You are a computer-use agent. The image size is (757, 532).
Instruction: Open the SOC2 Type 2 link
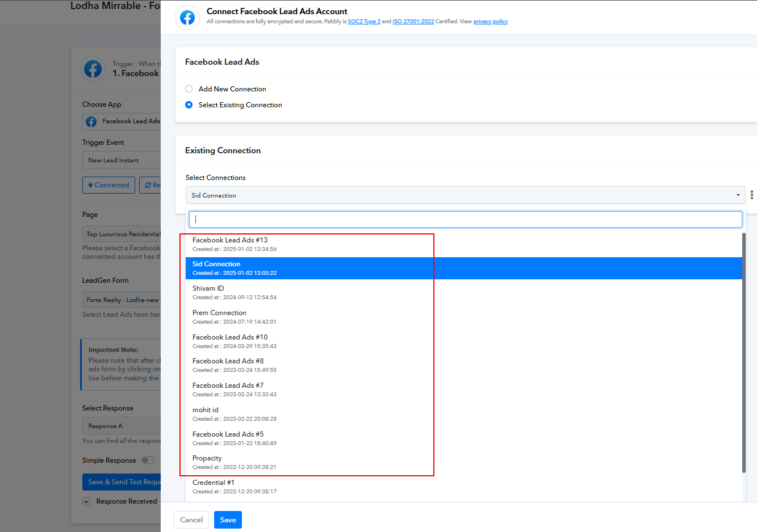pyautogui.click(x=364, y=22)
